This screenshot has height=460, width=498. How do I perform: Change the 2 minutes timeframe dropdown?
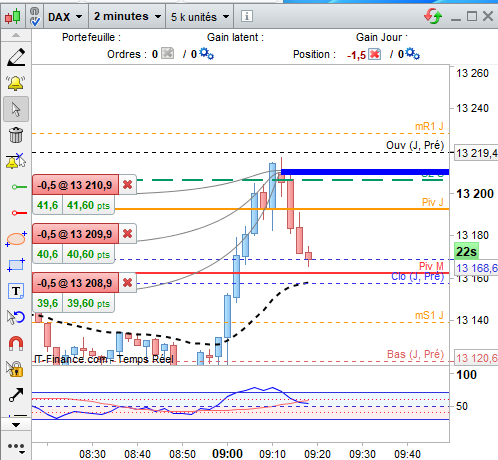point(127,16)
